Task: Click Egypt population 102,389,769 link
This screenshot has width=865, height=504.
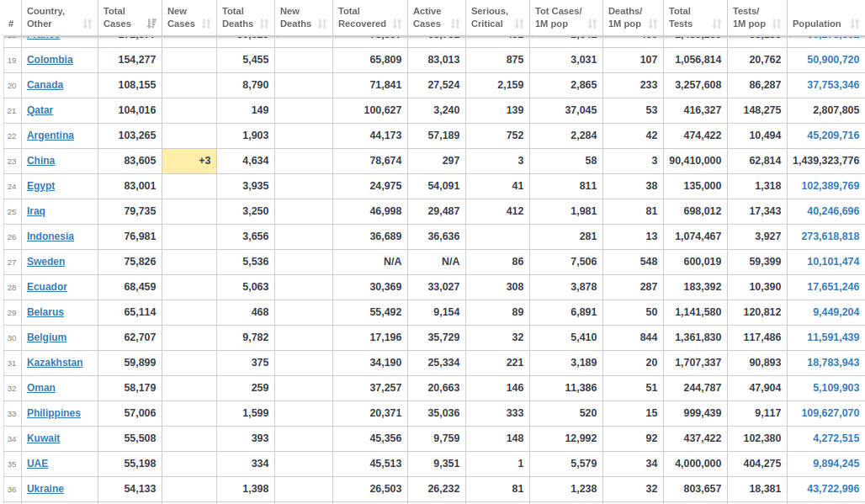Action: tap(831, 186)
